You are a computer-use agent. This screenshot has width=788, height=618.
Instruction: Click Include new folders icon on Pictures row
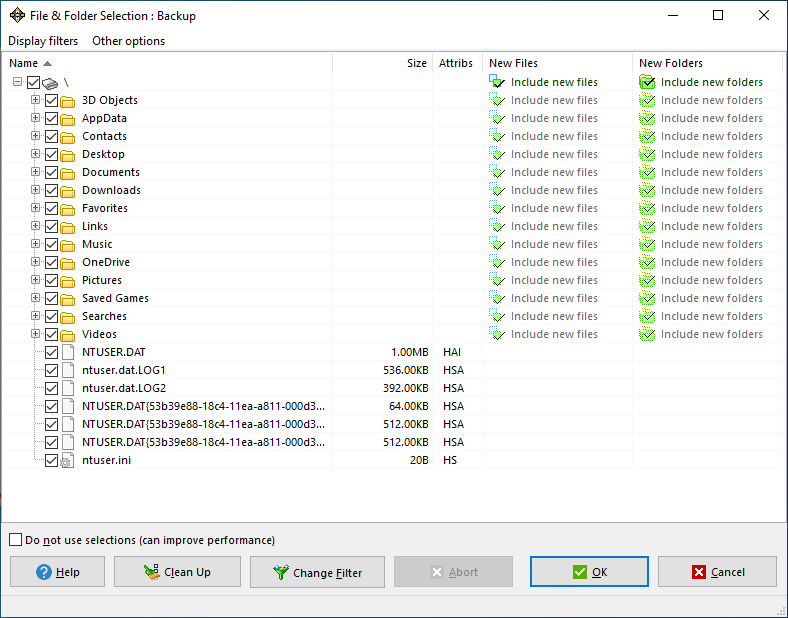pos(647,280)
